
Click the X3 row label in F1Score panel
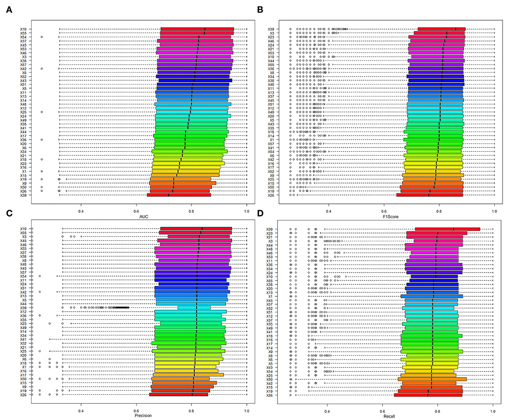[x=272, y=33]
